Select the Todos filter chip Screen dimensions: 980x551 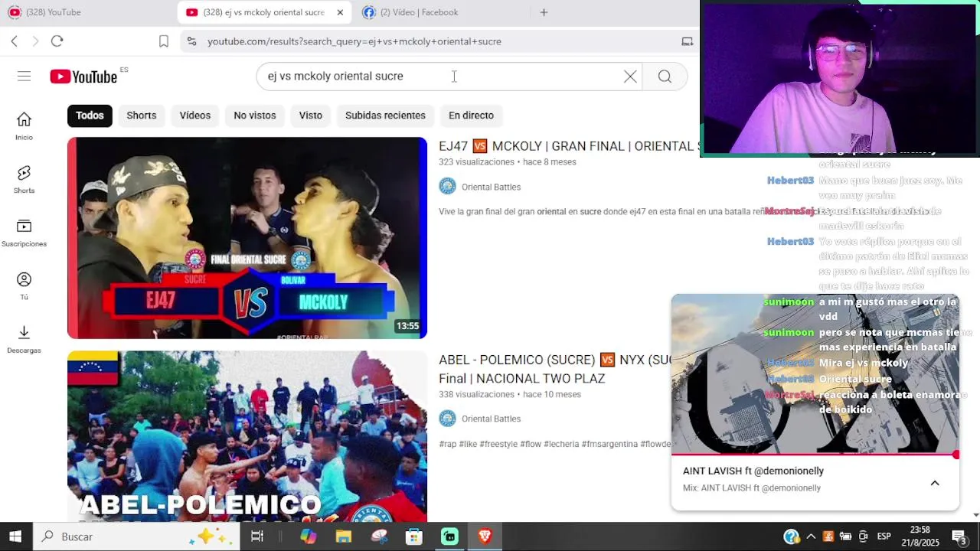(x=90, y=116)
